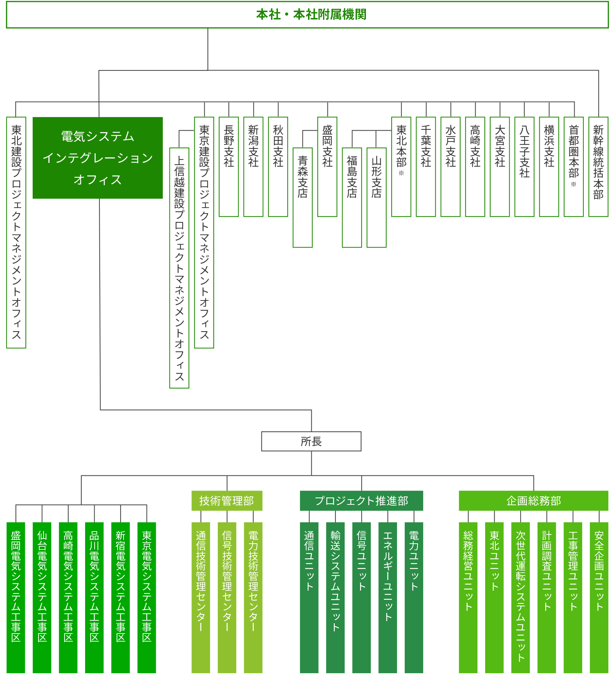
Task: Select the 輸送システムユニット box
Action: point(335,597)
